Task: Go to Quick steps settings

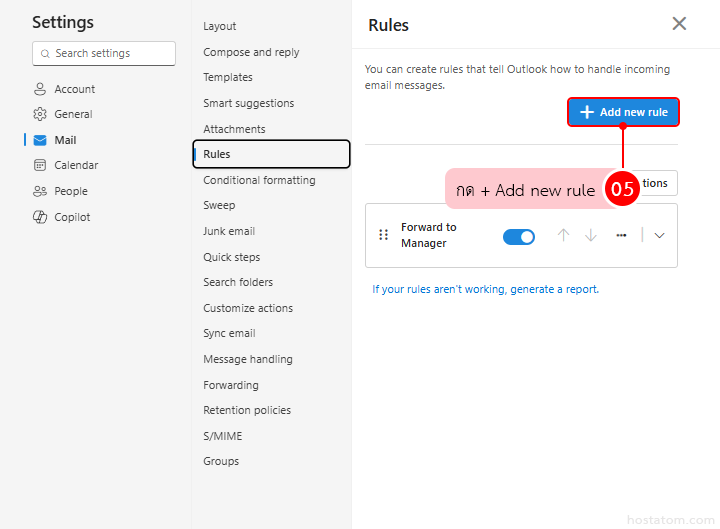Action: point(231,257)
